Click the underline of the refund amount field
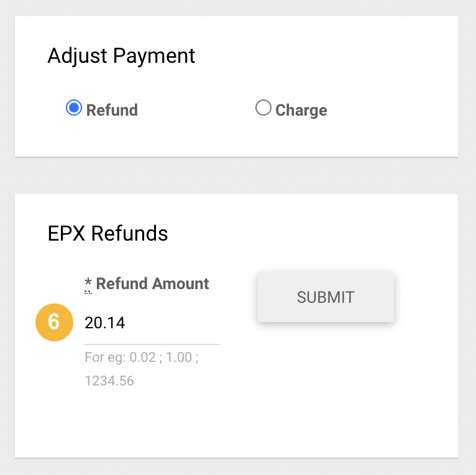The image size is (476, 475). tap(152, 344)
